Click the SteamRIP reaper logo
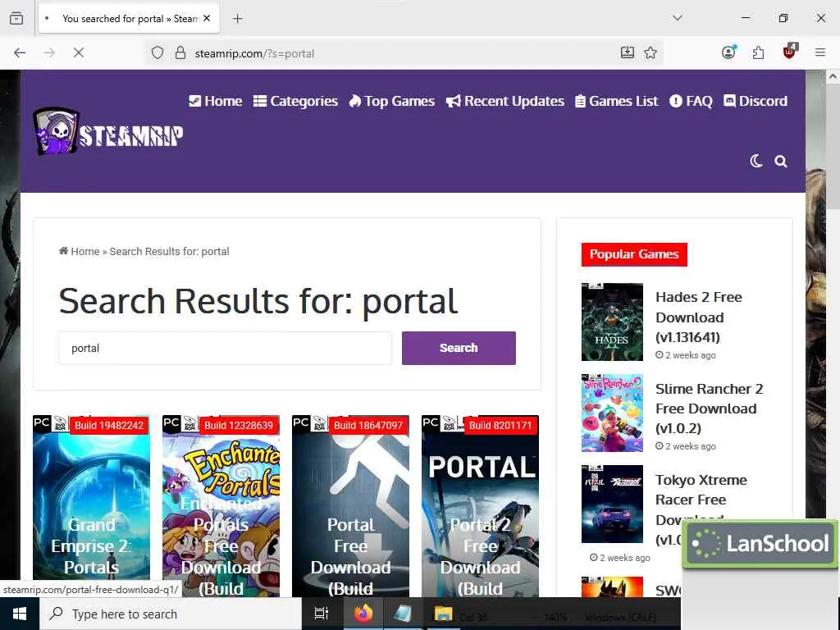Screen dimensions: 840x630 coord(108,132)
